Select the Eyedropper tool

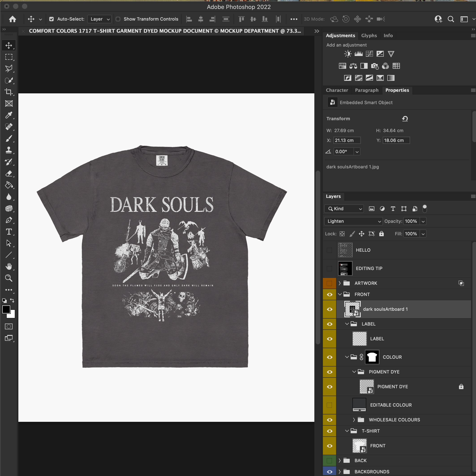point(9,115)
